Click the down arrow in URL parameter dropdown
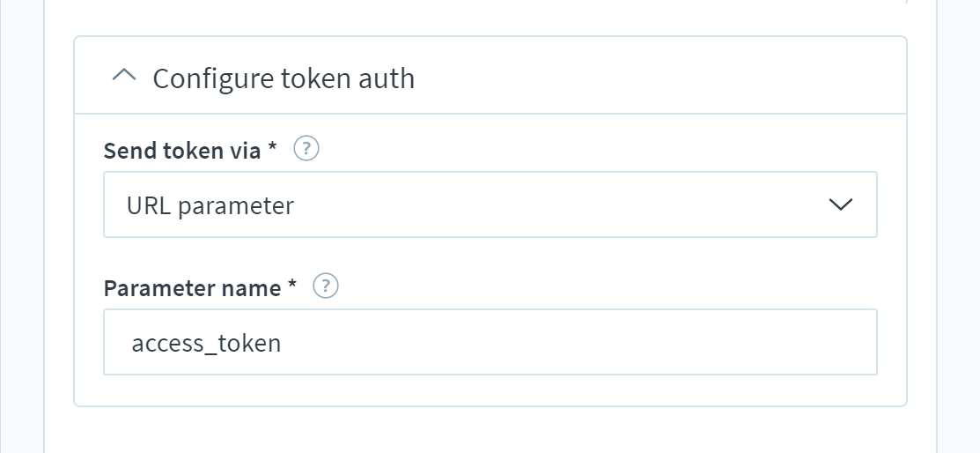Image resolution: width=980 pixels, height=453 pixels. (x=840, y=204)
